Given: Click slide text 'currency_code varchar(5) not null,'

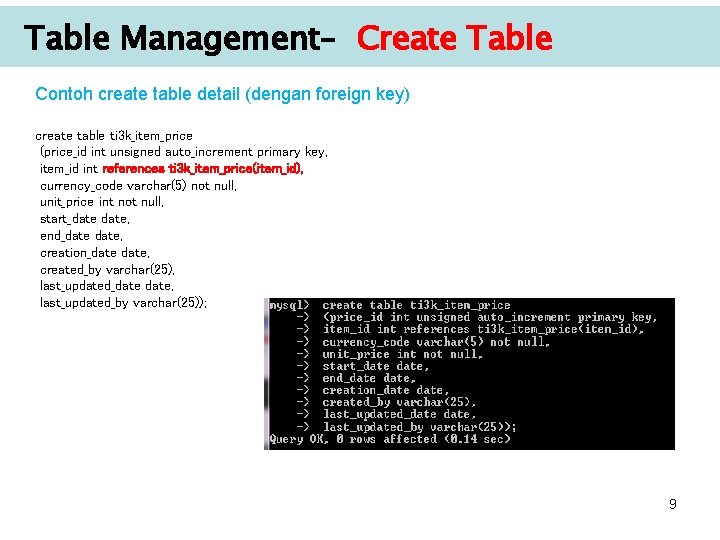Looking at the screenshot, I should pyautogui.click(x=138, y=186).
